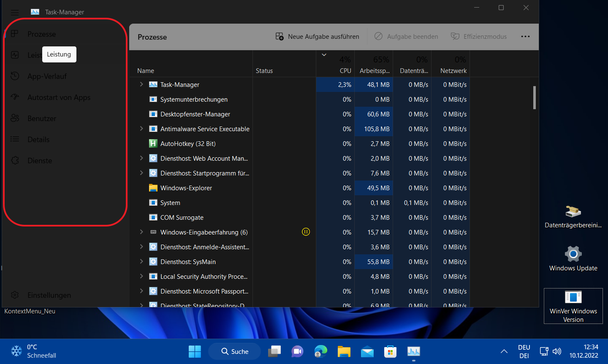Click the Windows-Explorer folder icon in list
This screenshot has height=364, width=608.
[153, 188]
